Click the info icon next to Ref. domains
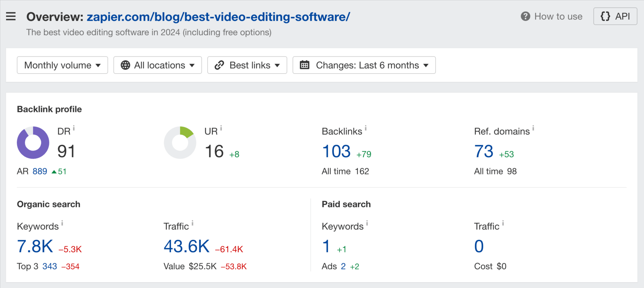 [533, 128]
